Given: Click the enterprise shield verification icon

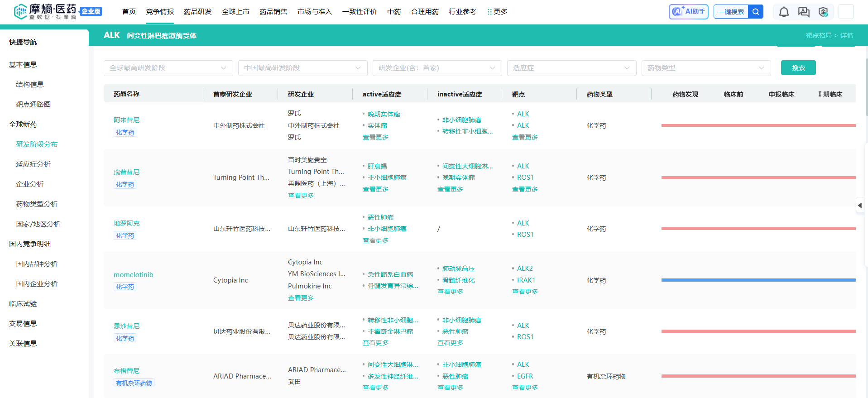Looking at the screenshot, I should [x=823, y=12].
